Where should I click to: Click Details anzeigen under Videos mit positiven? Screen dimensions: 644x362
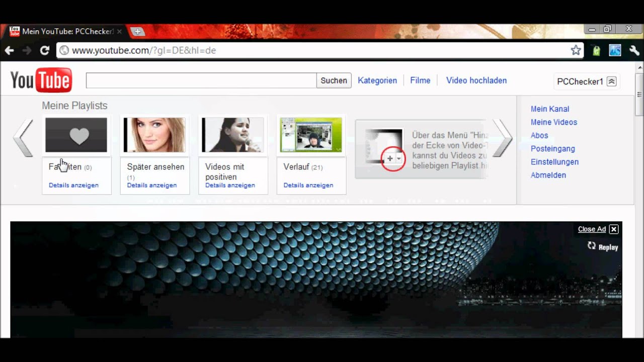(230, 185)
